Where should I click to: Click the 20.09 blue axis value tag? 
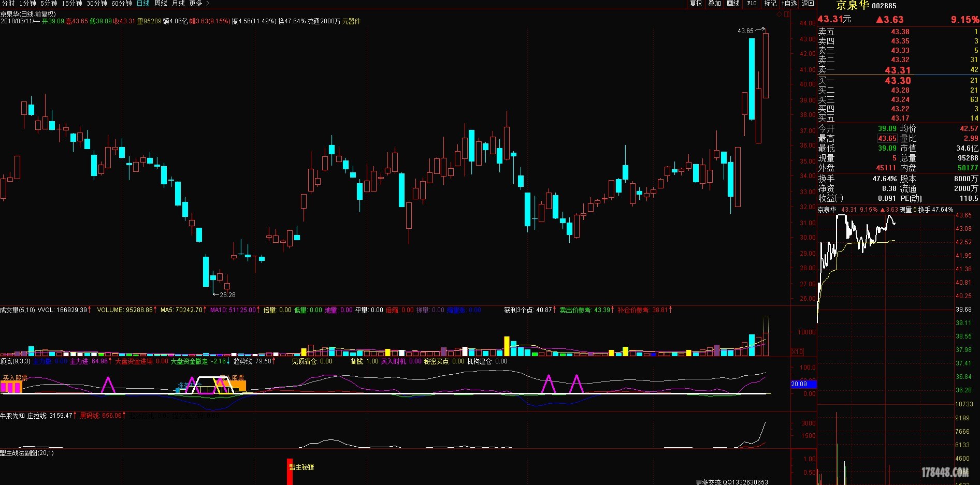pyautogui.click(x=803, y=384)
